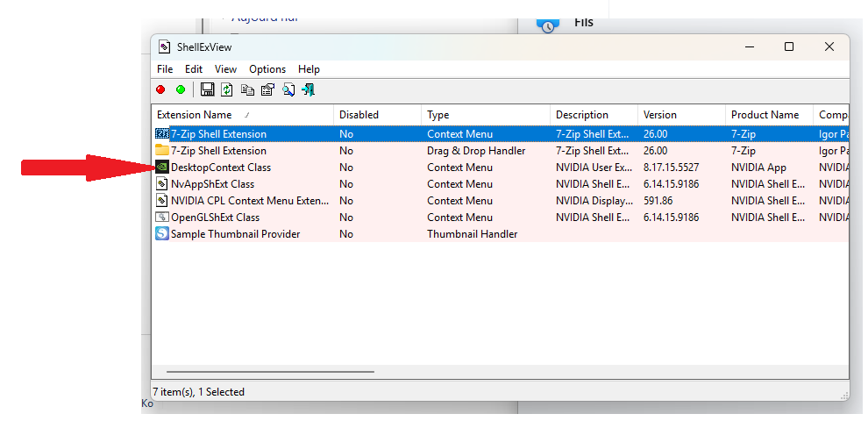Sort by the Description column header
The width and height of the screenshot is (868, 421).
[x=594, y=115]
